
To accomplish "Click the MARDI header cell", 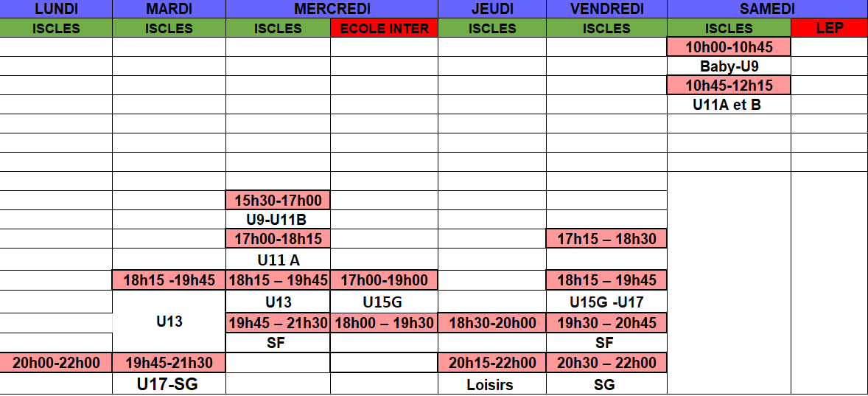I will point(169,9).
